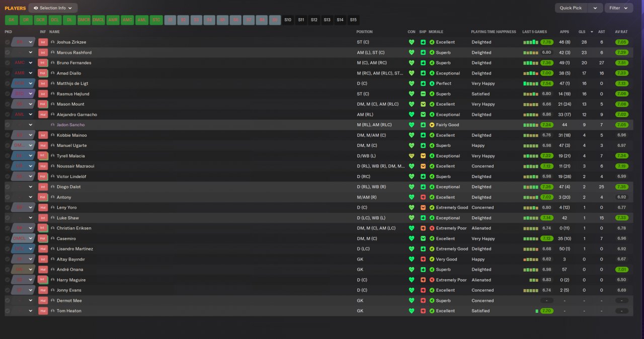Click the red sharpness icon for Christian Eriksen

423,228
